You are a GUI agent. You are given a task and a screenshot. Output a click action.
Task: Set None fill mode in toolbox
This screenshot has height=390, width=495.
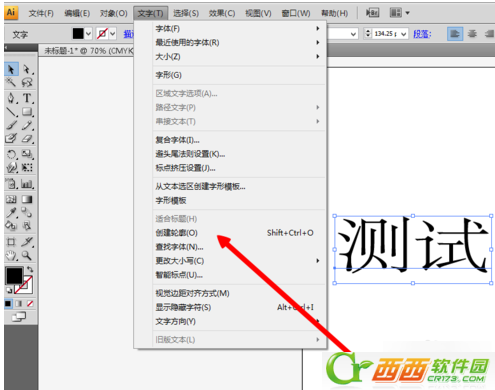tap(30, 303)
